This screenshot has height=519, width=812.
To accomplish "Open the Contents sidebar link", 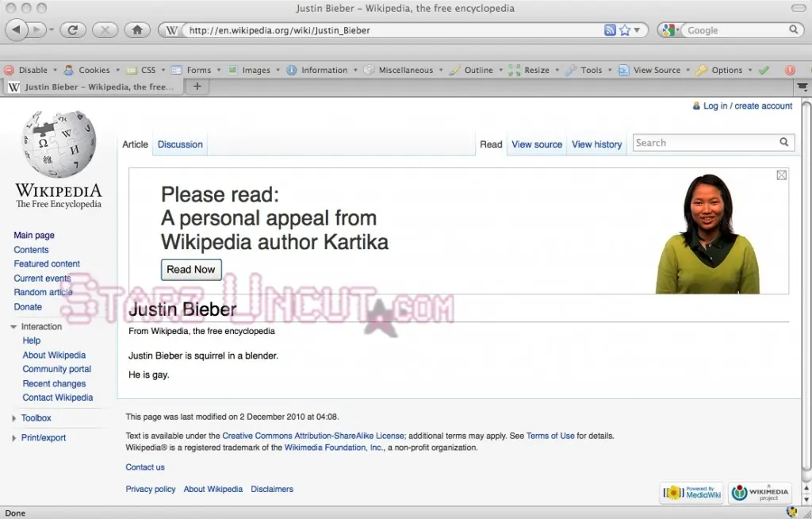I will click(31, 249).
